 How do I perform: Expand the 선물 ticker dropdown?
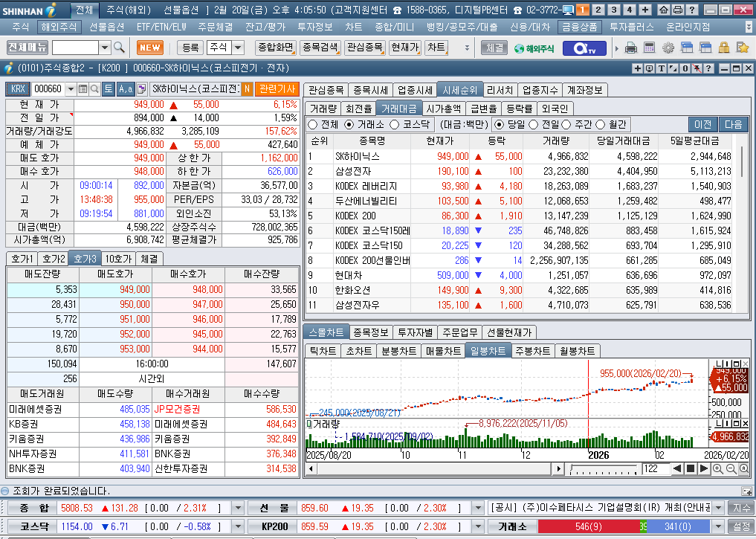point(478,508)
